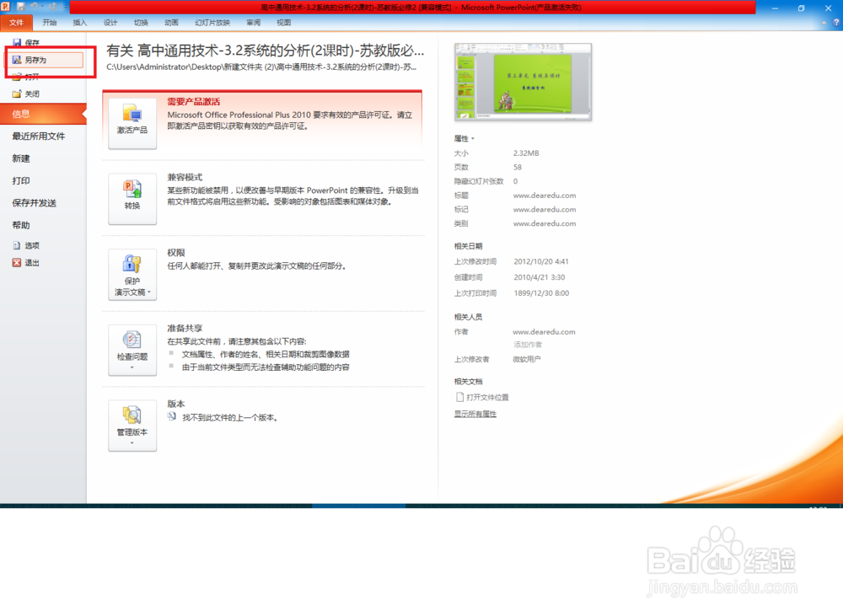Viewport: 843px width, 616px height.
Task: Click the last modified time 2012/10/20 4:41
Action: tap(541, 262)
